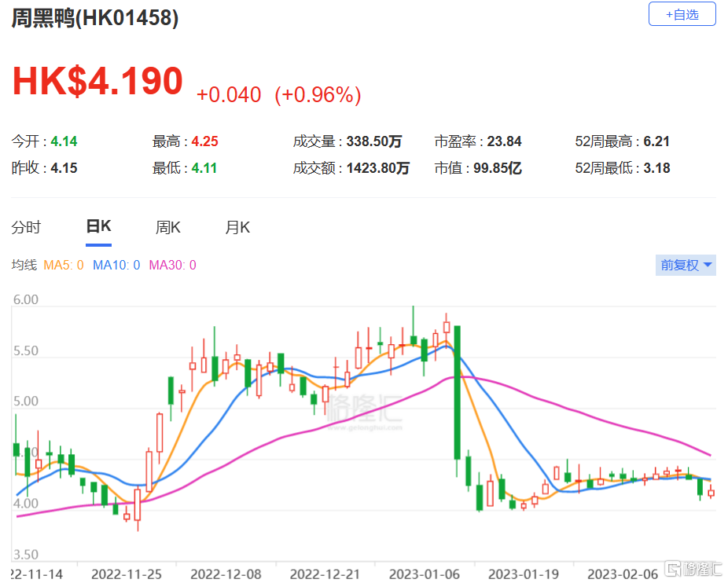Click the 市盈率 P/E value 23.84
728x583 pixels.
504,141
